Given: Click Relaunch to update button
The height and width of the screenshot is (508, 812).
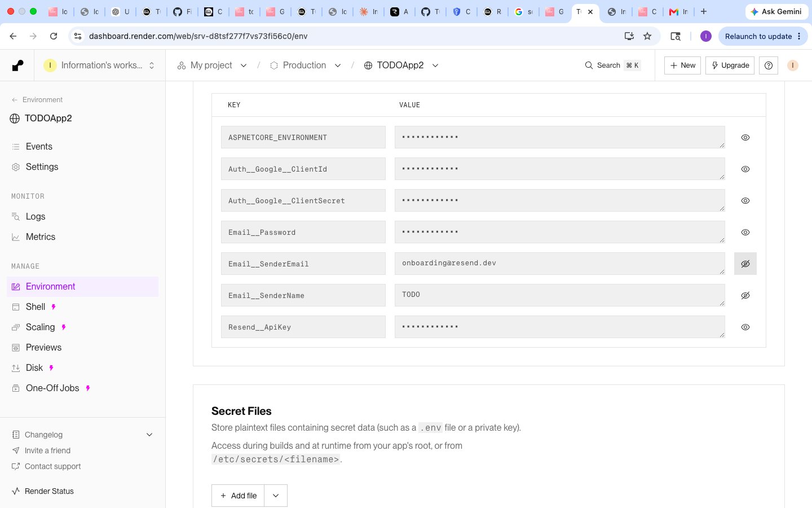Looking at the screenshot, I should click(x=763, y=36).
